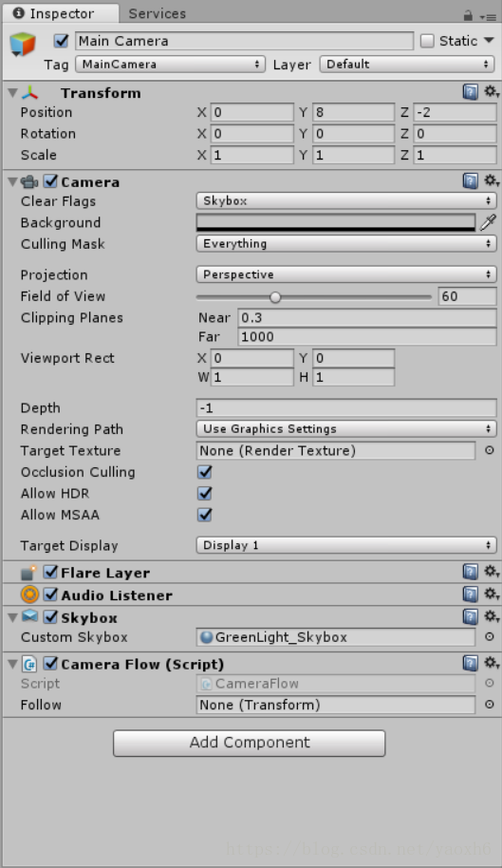
Task: Uncheck Allow HDR
Action: [x=205, y=493]
